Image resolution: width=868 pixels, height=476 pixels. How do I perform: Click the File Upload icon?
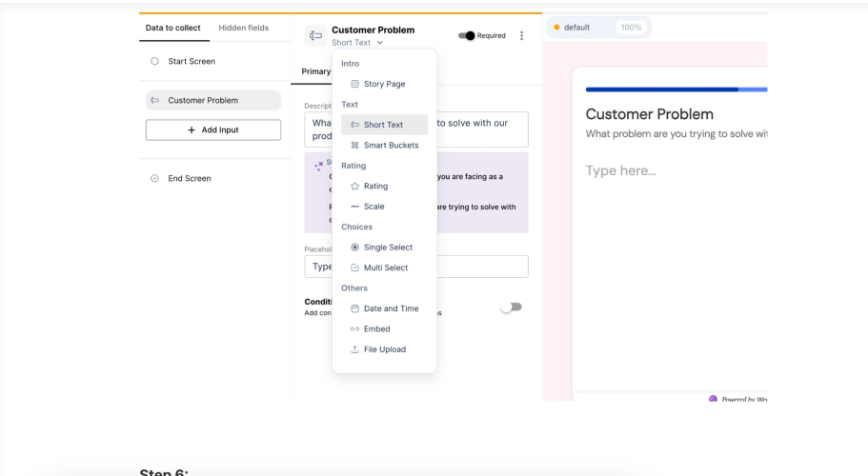355,349
